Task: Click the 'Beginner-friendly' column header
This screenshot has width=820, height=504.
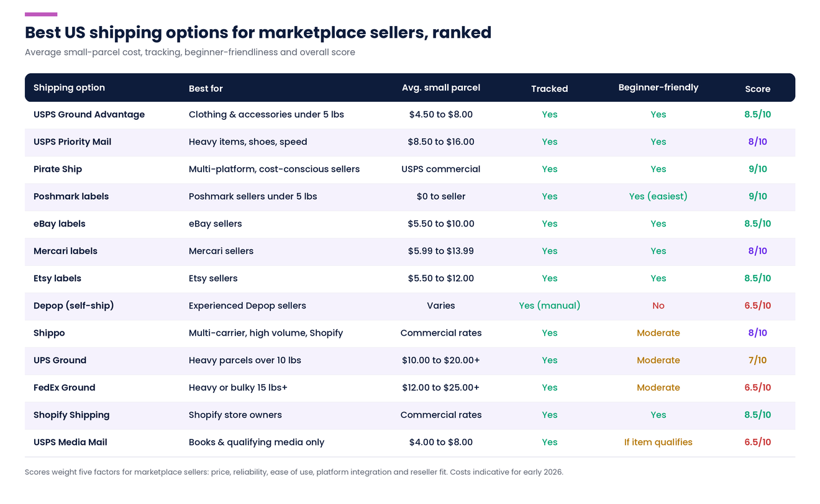Action: pos(658,88)
